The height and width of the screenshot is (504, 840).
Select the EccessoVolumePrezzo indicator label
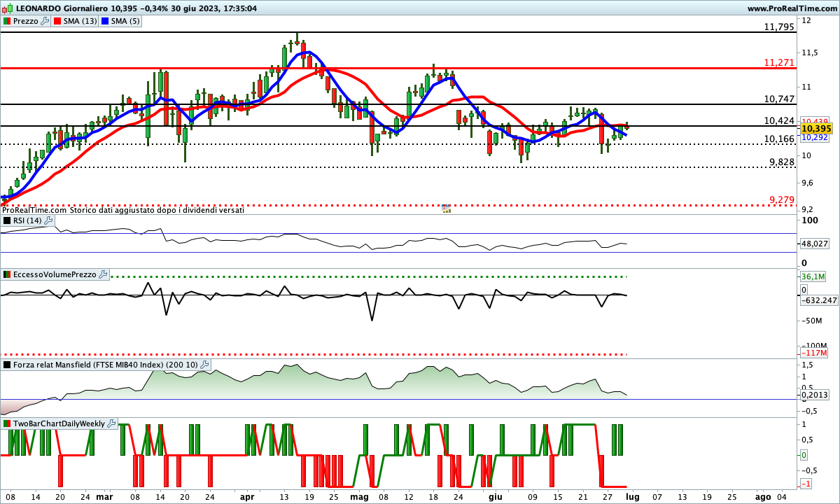(x=55, y=274)
